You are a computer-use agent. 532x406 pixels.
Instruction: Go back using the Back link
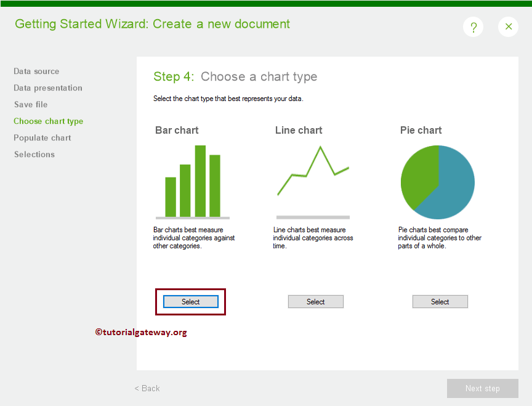[x=147, y=388]
